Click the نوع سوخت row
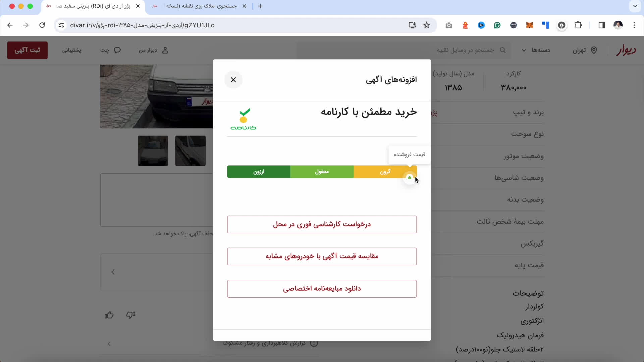This screenshot has width=644, height=362. pos(487,134)
